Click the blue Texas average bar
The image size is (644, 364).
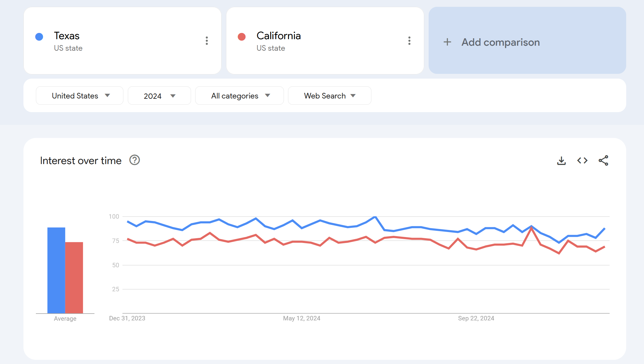click(56, 270)
